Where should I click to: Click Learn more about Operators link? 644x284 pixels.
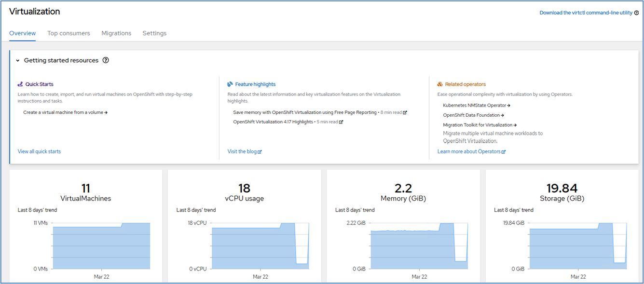pyautogui.click(x=469, y=151)
